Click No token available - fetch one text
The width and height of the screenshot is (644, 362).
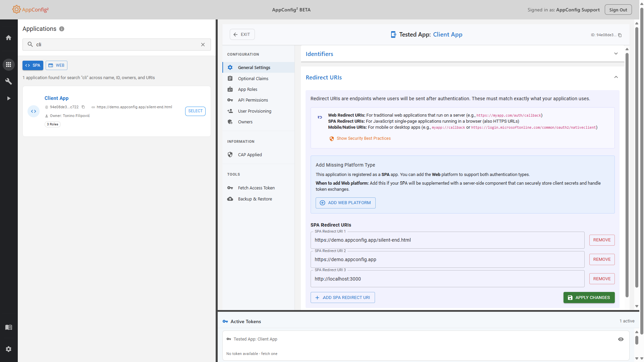point(252,354)
